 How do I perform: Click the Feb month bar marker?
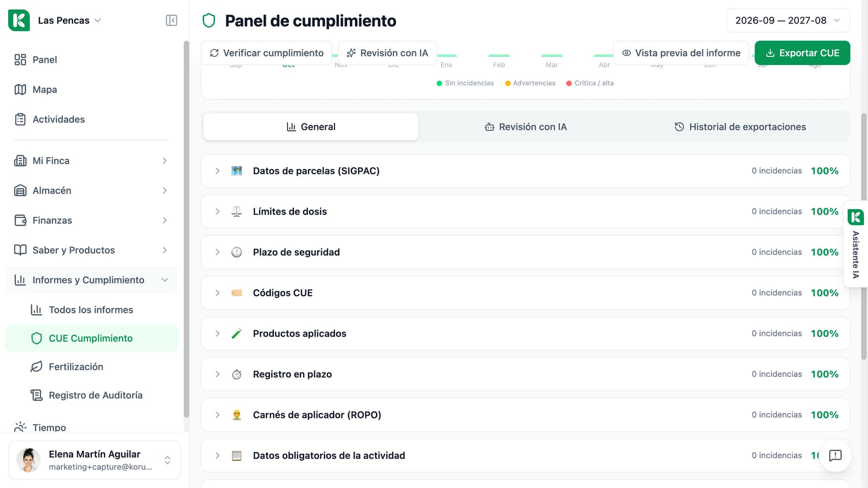pyautogui.click(x=499, y=56)
